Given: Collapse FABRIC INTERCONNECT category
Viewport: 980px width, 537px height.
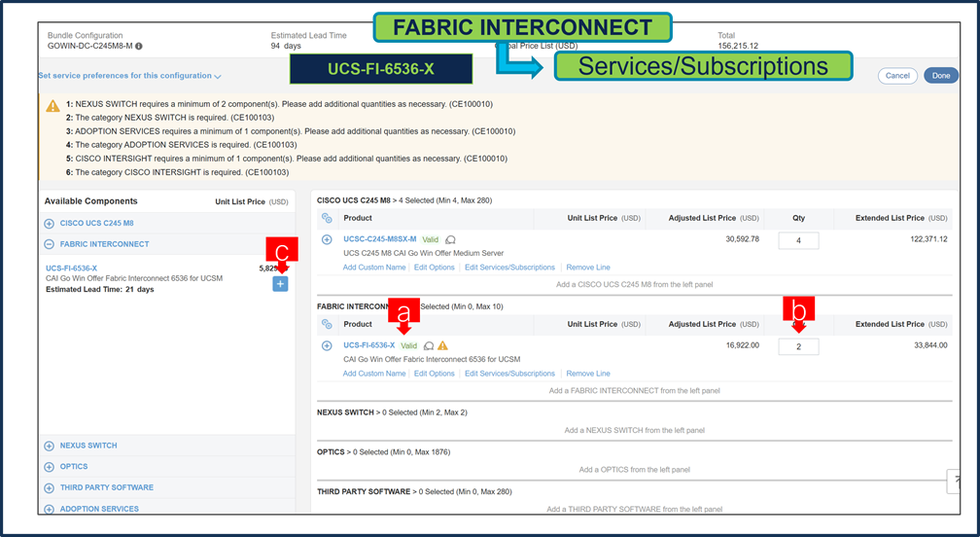Looking at the screenshot, I should click(49, 244).
